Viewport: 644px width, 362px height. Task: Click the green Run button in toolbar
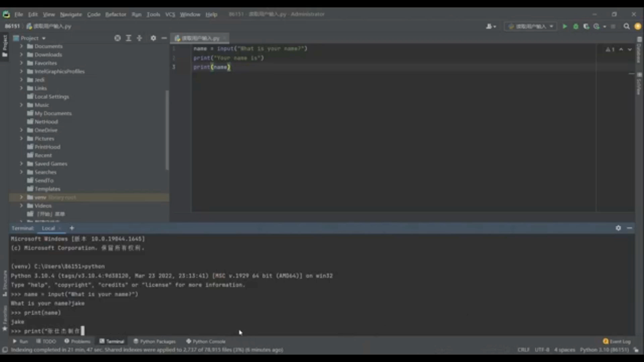(565, 26)
